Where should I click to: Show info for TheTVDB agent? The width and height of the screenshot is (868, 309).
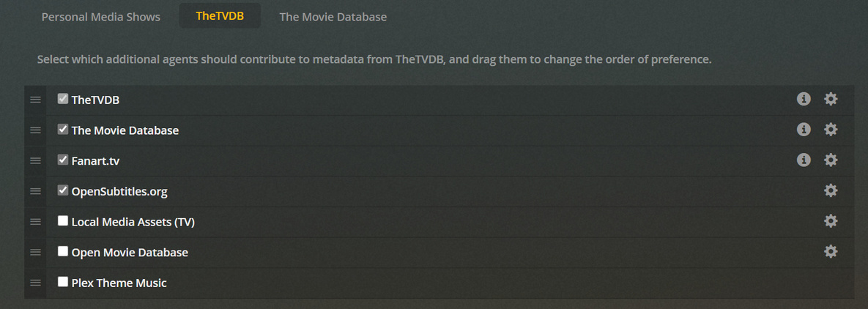tap(804, 99)
